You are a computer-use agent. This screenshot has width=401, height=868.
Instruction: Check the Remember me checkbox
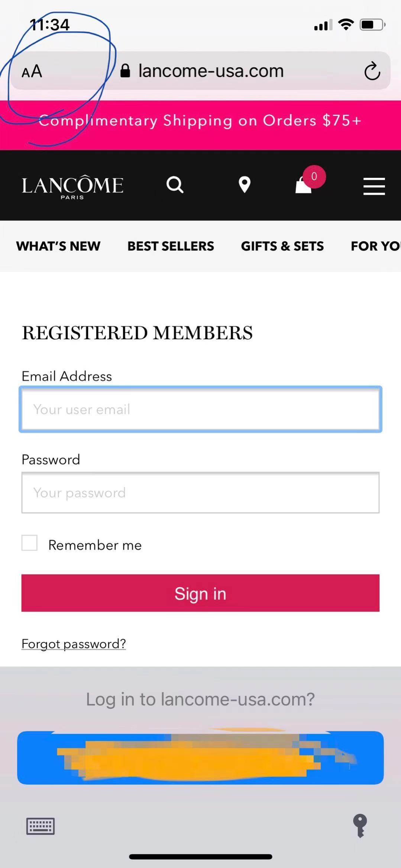tap(29, 543)
